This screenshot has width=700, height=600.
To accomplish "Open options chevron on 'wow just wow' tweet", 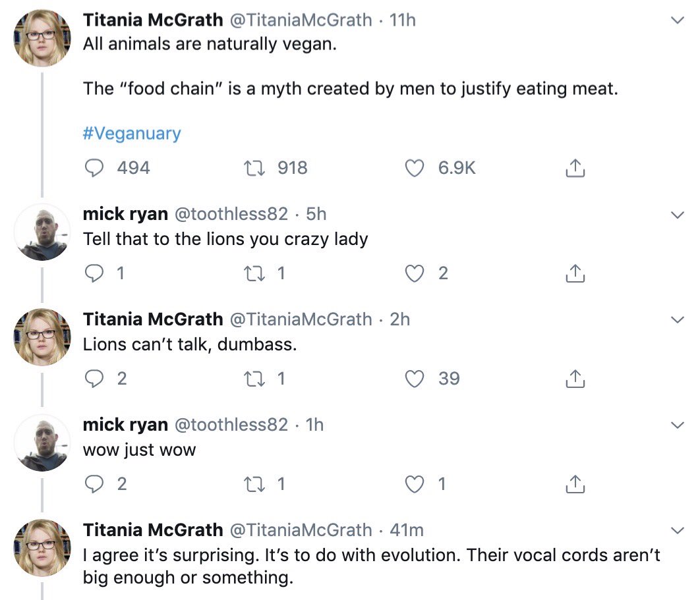I will [676, 425].
